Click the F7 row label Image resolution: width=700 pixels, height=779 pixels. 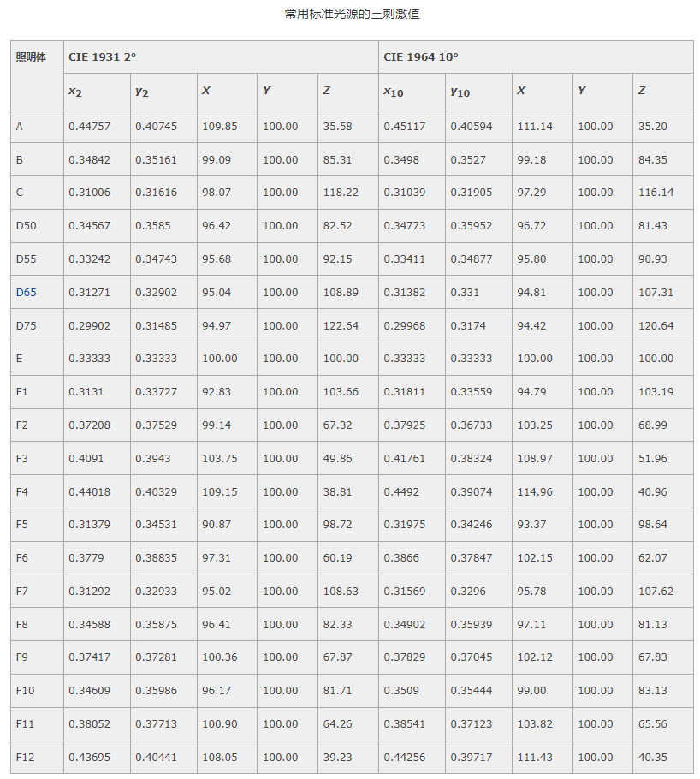(x=21, y=592)
